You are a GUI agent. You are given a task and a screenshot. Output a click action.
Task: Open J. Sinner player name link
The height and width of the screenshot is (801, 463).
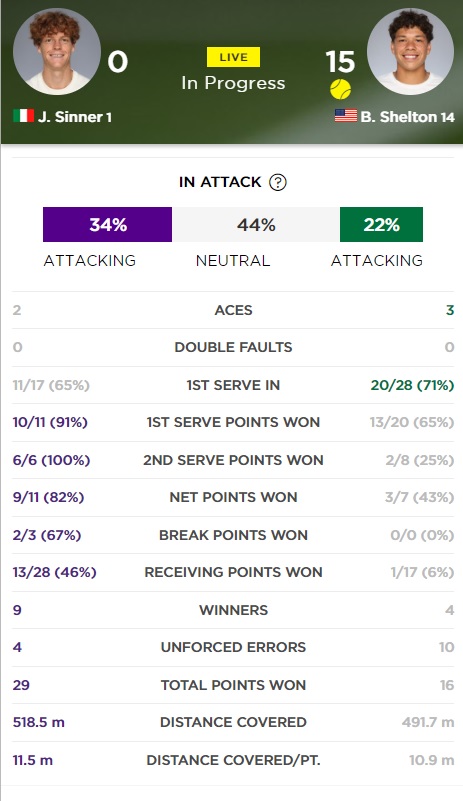[75, 117]
